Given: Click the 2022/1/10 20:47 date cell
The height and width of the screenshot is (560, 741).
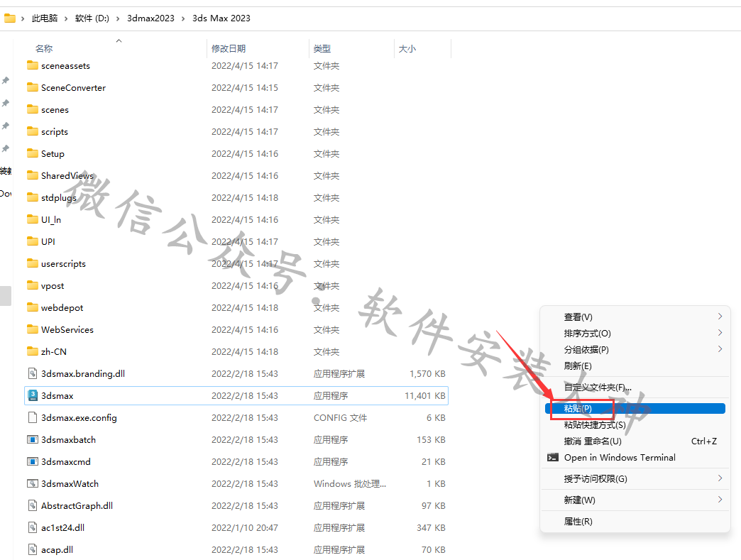Looking at the screenshot, I should pos(244,527).
